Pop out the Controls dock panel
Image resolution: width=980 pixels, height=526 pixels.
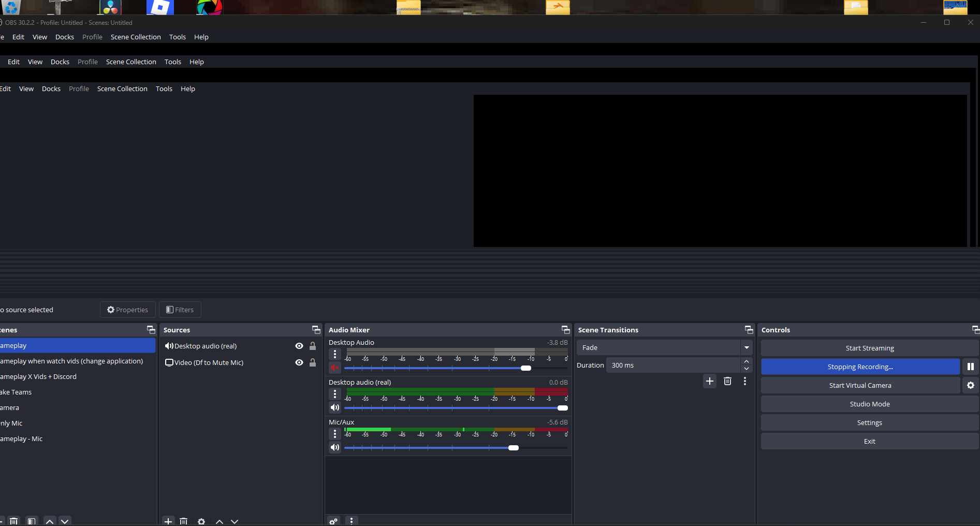pos(976,330)
